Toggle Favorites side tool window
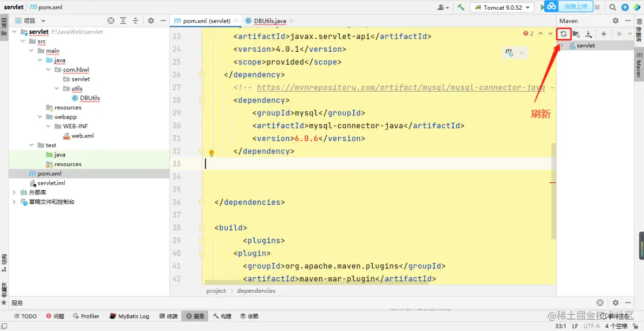The image size is (644, 331). (4, 293)
